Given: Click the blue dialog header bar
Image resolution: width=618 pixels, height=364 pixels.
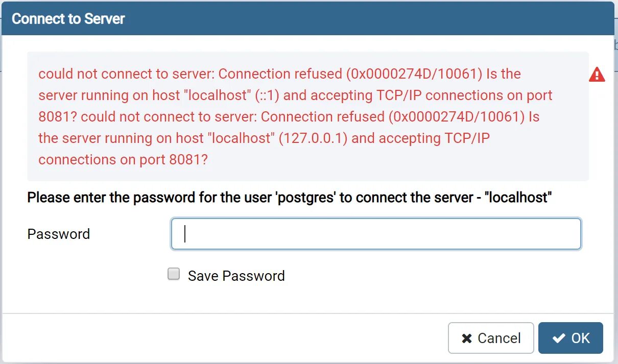Looking at the screenshot, I should point(358,19).
